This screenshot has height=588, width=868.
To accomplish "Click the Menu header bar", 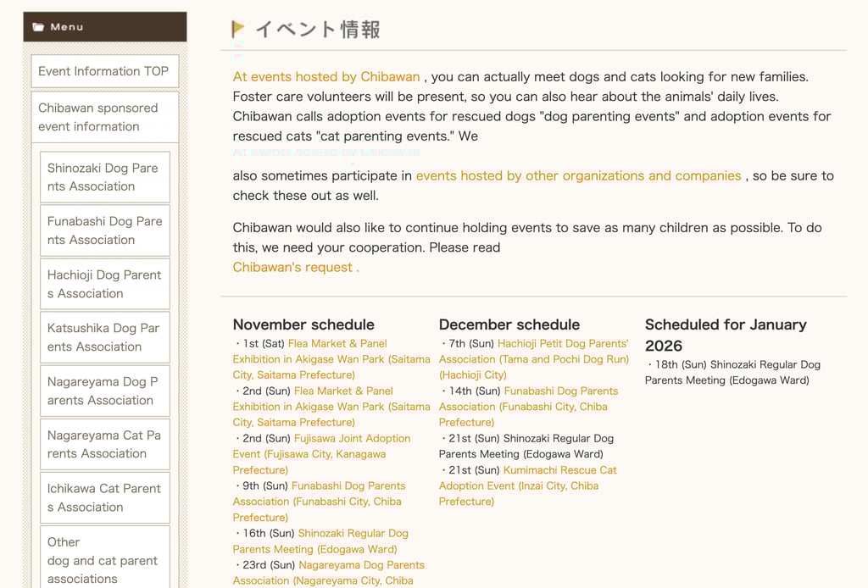I will [x=105, y=26].
